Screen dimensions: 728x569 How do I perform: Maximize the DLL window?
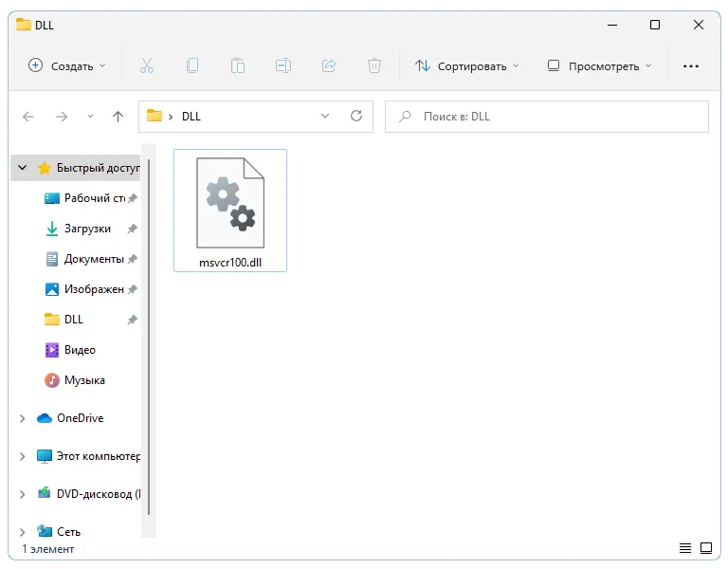coord(655,25)
